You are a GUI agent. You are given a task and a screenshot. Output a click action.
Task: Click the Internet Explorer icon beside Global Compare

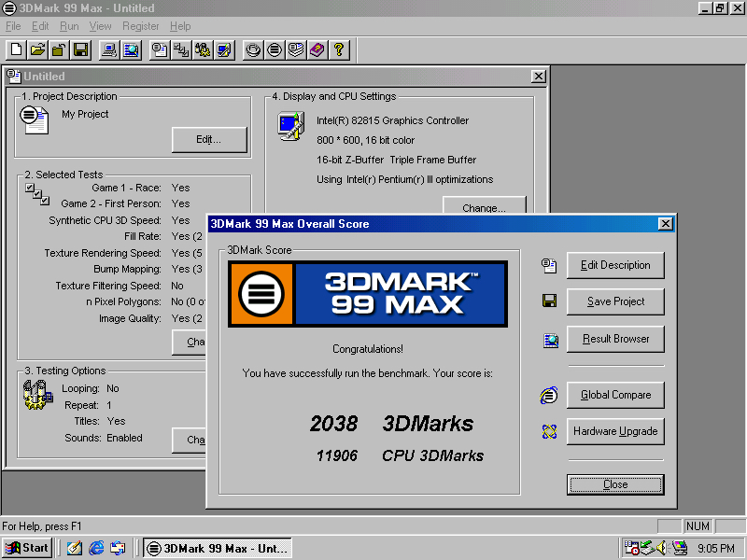pyautogui.click(x=550, y=394)
